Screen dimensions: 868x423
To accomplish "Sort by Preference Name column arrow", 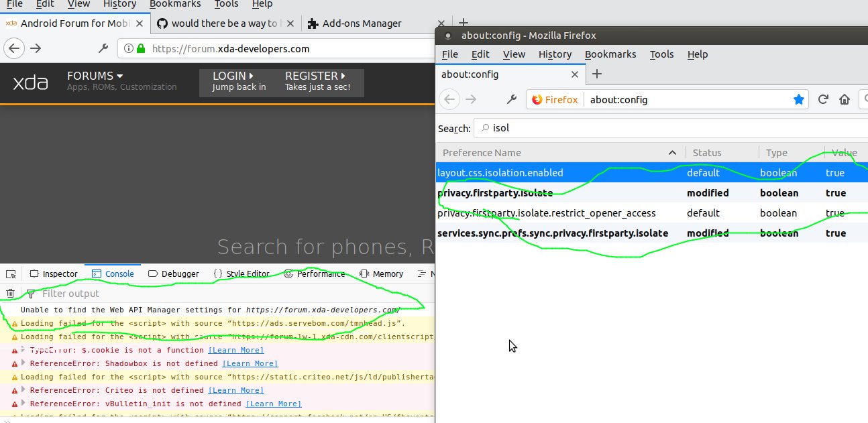I will point(673,153).
